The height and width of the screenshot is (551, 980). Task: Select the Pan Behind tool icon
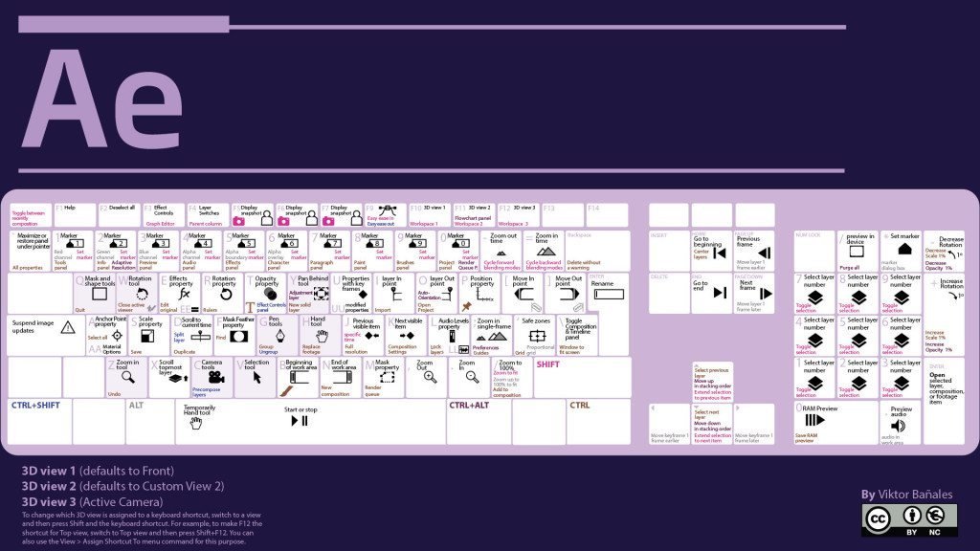321,294
